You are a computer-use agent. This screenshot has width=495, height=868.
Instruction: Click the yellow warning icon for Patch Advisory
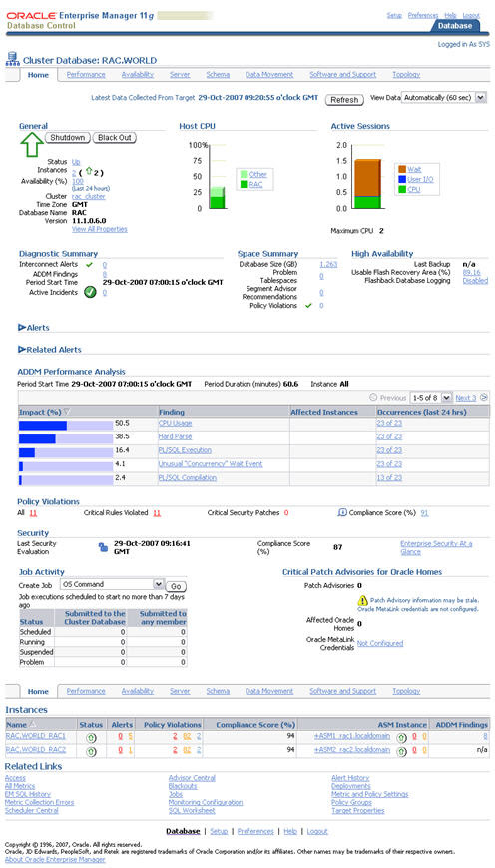click(x=362, y=600)
